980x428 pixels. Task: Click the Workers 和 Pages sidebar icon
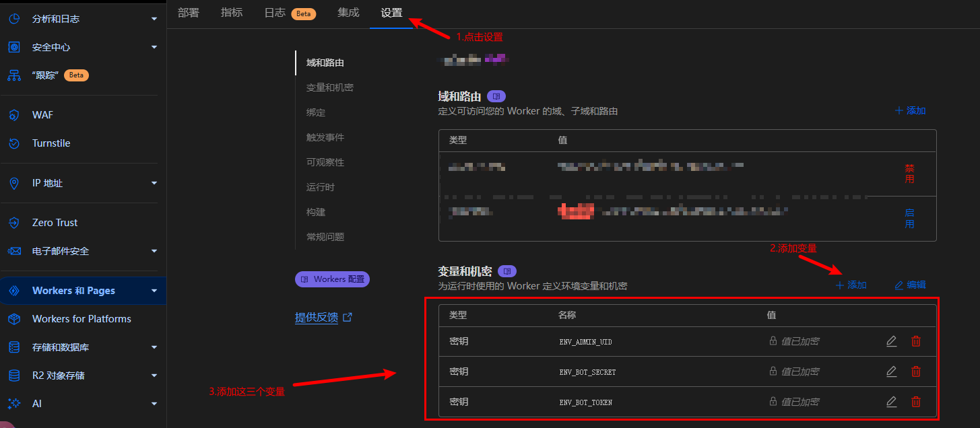[14, 291]
